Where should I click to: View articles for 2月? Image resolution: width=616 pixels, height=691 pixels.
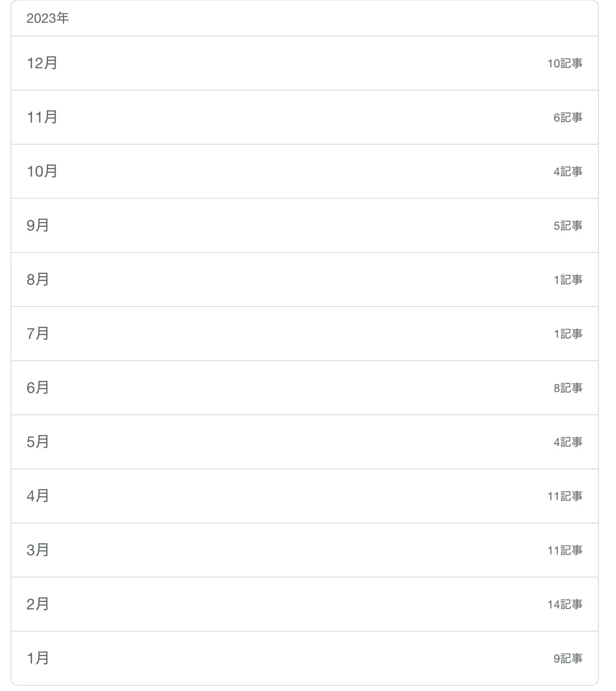(304, 604)
